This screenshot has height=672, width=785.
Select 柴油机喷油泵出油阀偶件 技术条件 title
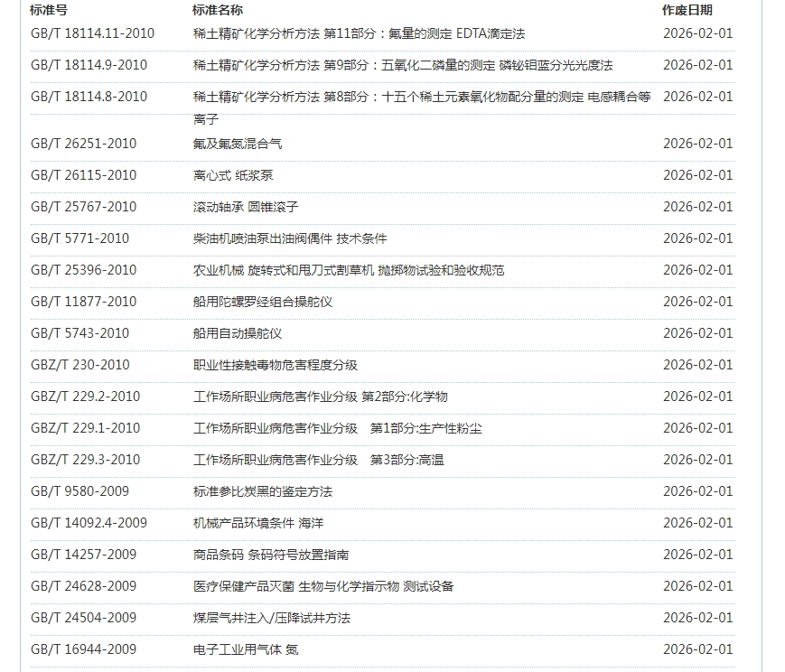(x=290, y=238)
